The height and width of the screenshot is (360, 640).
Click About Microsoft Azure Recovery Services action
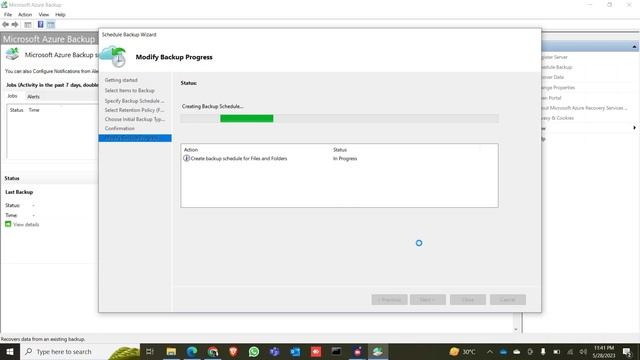[584, 108]
